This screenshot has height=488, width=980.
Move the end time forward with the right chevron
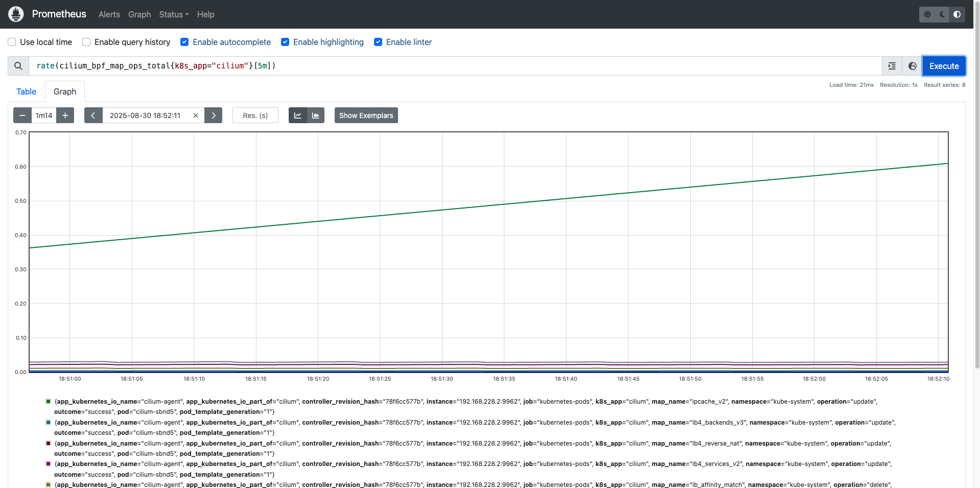click(214, 115)
